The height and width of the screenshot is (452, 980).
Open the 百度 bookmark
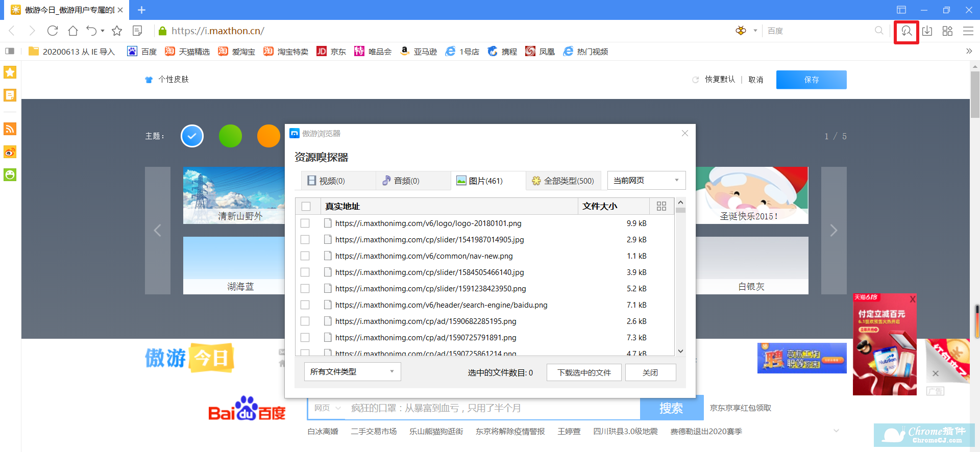pos(142,52)
